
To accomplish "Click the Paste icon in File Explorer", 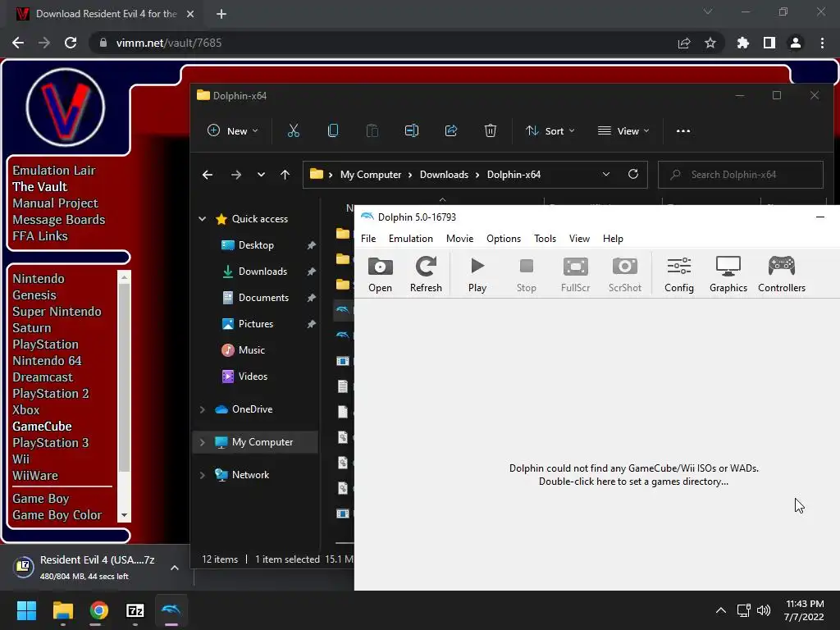I will click(x=372, y=130).
